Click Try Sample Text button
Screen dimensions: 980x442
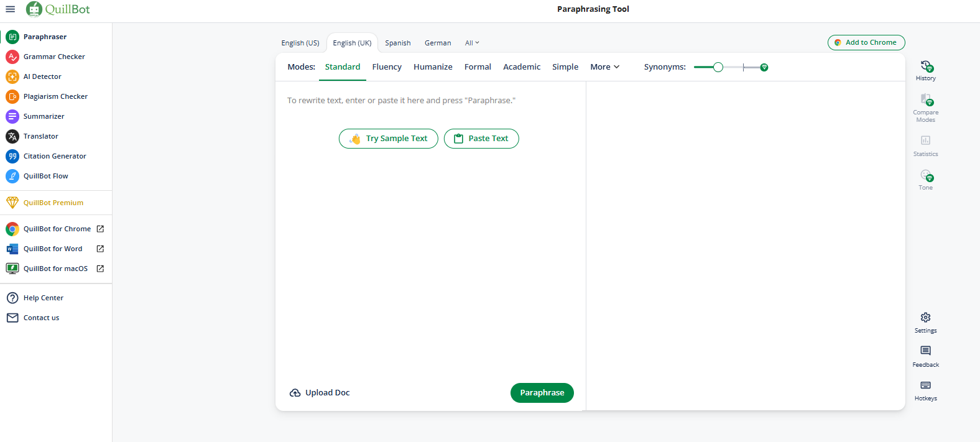coord(389,139)
